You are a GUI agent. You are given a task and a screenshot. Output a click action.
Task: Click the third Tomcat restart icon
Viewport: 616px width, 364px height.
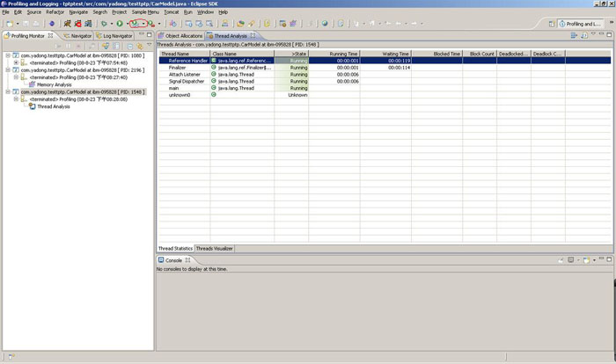coord(88,24)
